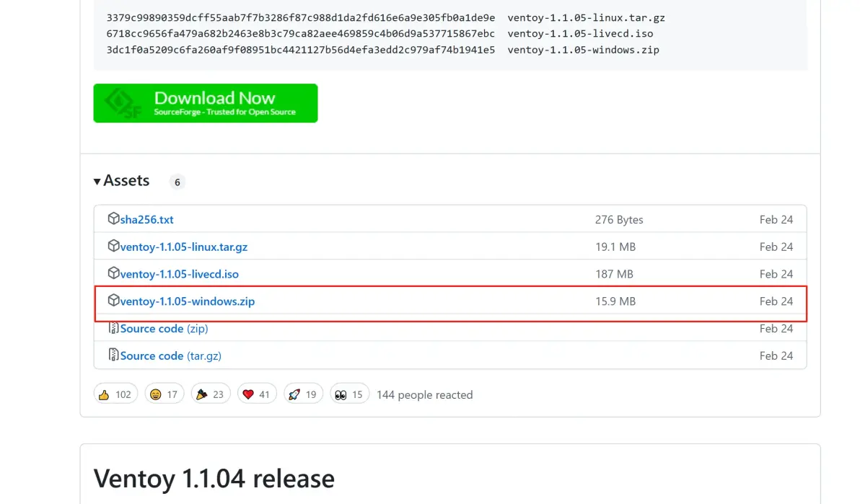Click package icon beside windows.zip asset
Image resolution: width=860 pixels, height=504 pixels.
(x=113, y=300)
